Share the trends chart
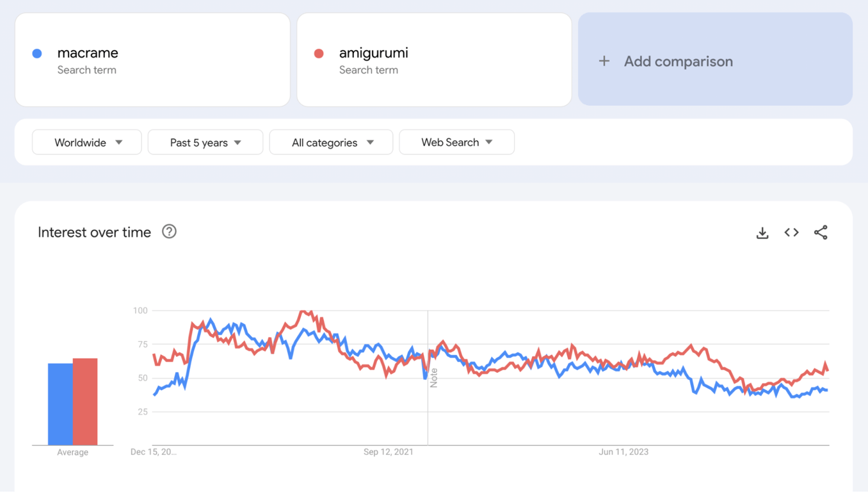868x492 pixels. pyautogui.click(x=821, y=233)
